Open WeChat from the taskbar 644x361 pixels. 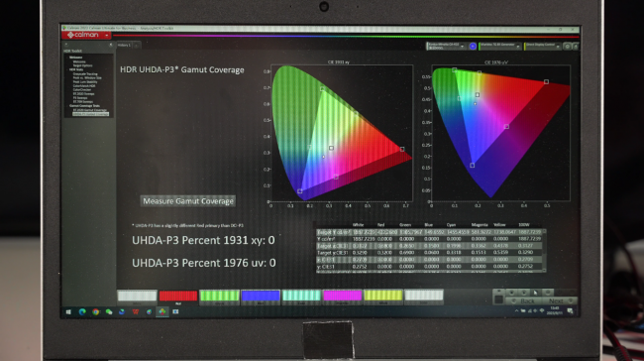click(109, 311)
